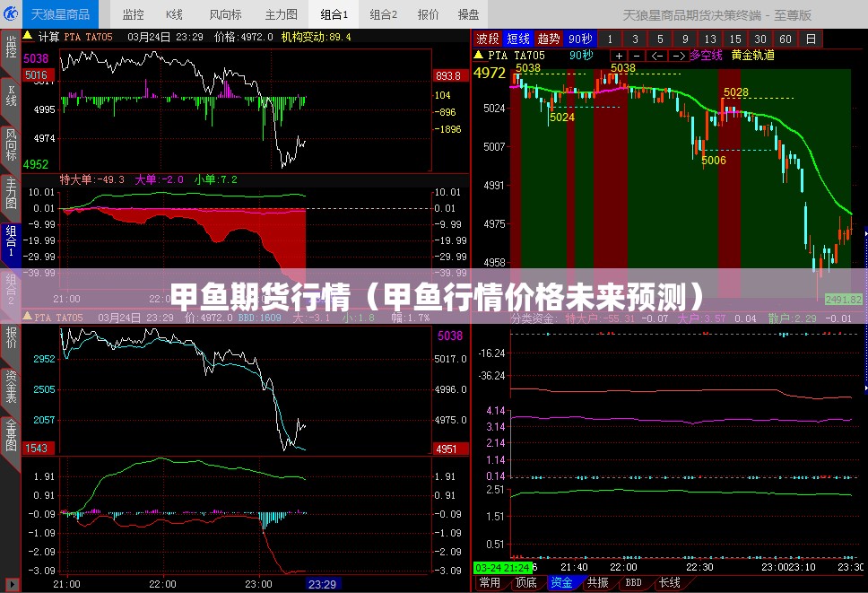Click the 5006 price annotation on candlestick chart
868x593 pixels.
click(714, 160)
